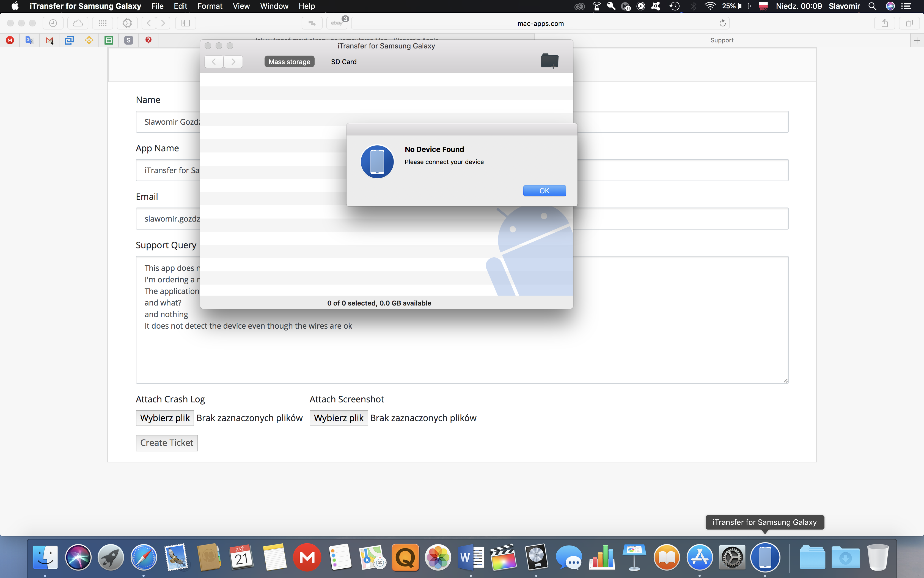The height and width of the screenshot is (578, 924).
Task: Open System Preferences from the Dock
Action: click(x=732, y=557)
